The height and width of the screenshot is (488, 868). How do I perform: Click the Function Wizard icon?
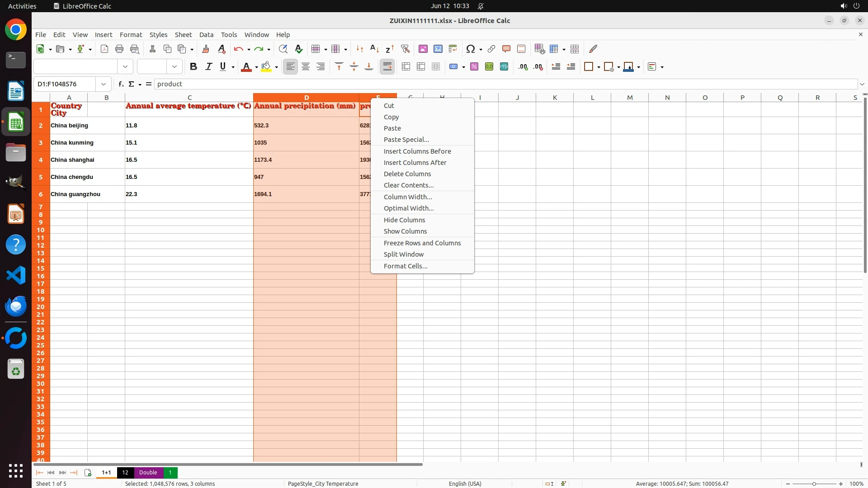pos(121,84)
